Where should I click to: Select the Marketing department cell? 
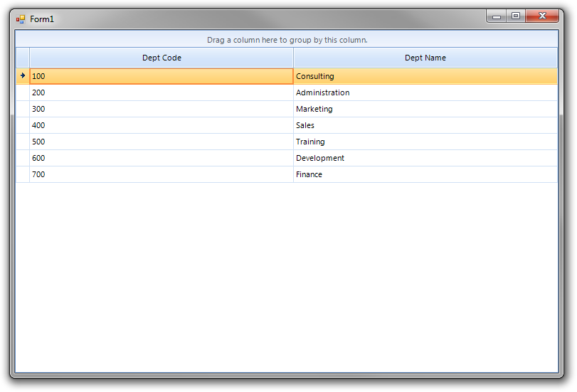425,109
